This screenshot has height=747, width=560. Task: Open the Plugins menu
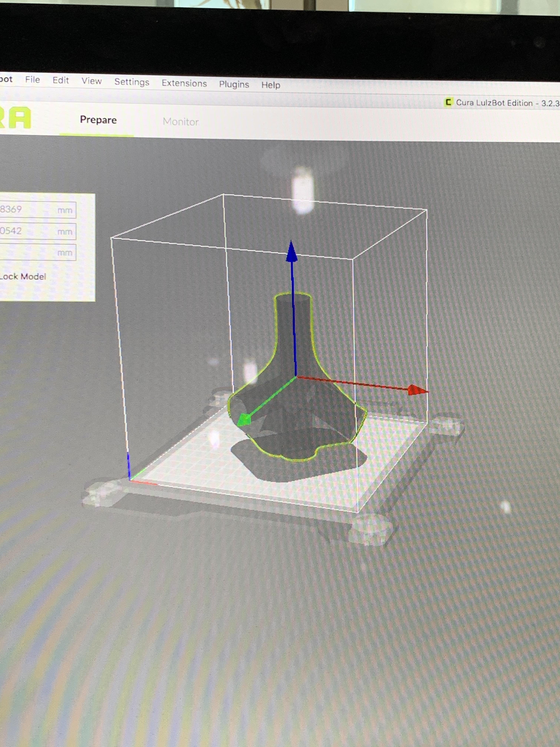click(234, 84)
